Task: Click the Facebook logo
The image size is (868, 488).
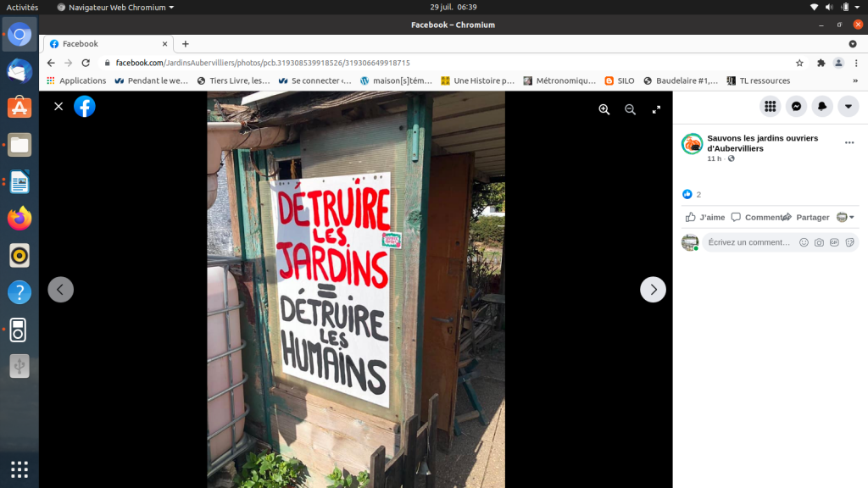Action: pyautogui.click(x=85, y=106)
